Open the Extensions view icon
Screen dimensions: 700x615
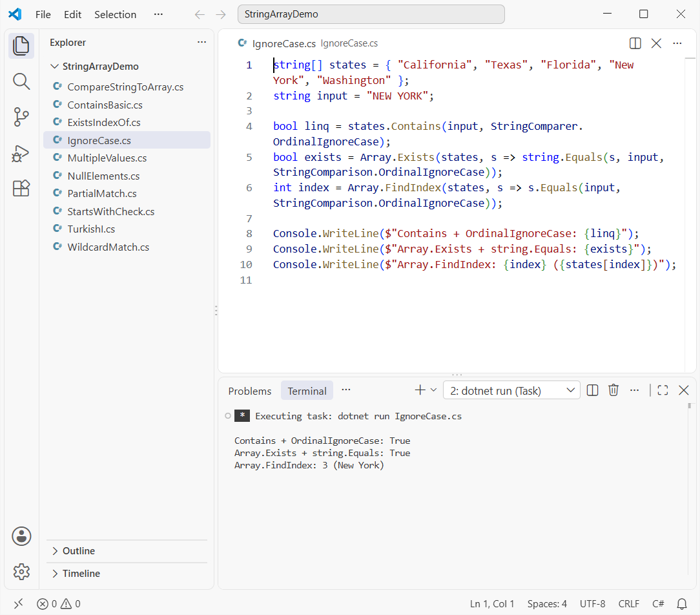[21, 189]
